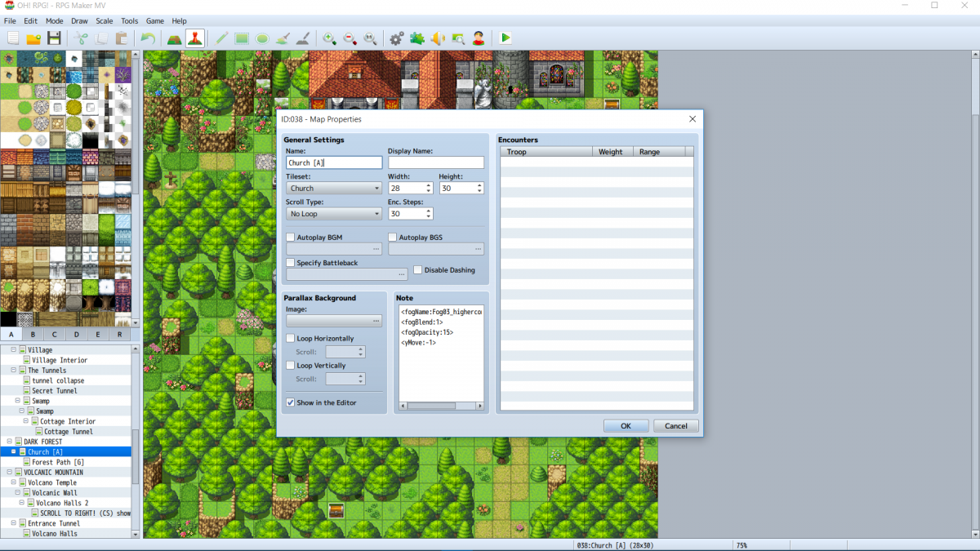Open the Database gear icon

point(397,38)
